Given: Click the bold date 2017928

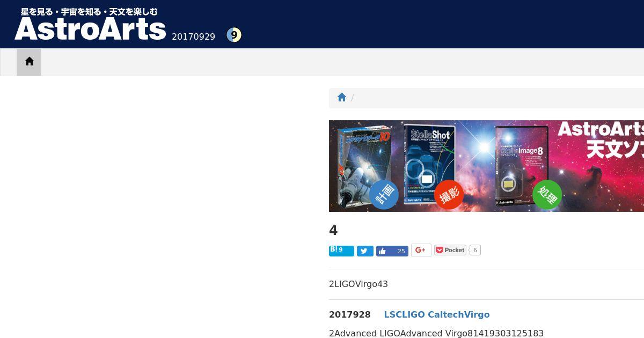Looking at the screenshot, I should [350, 314].
